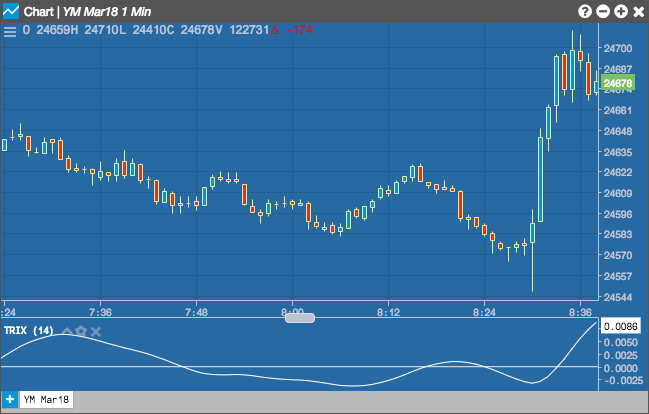Screen dimensions: 649x414
Task: Click the 8:12 time axis marker
Action: click(x=388, y=312)
